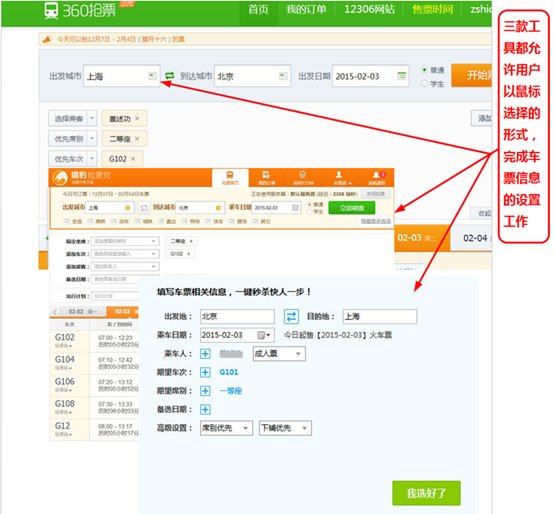Remove the G102 tag in 猎豹抢票
Image resolution: width=554 pixels, height=514 pixels.
[x=189, y=254]
